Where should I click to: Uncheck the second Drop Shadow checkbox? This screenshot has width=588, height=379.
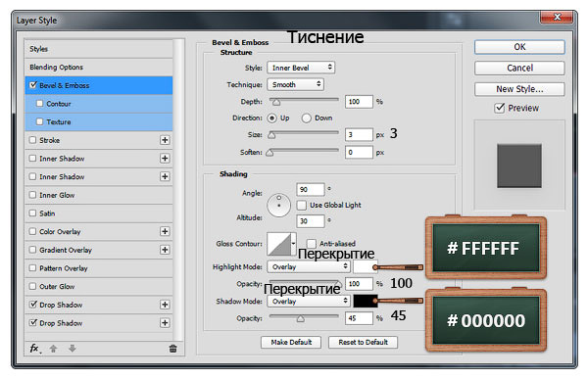(x=33, y=322)
